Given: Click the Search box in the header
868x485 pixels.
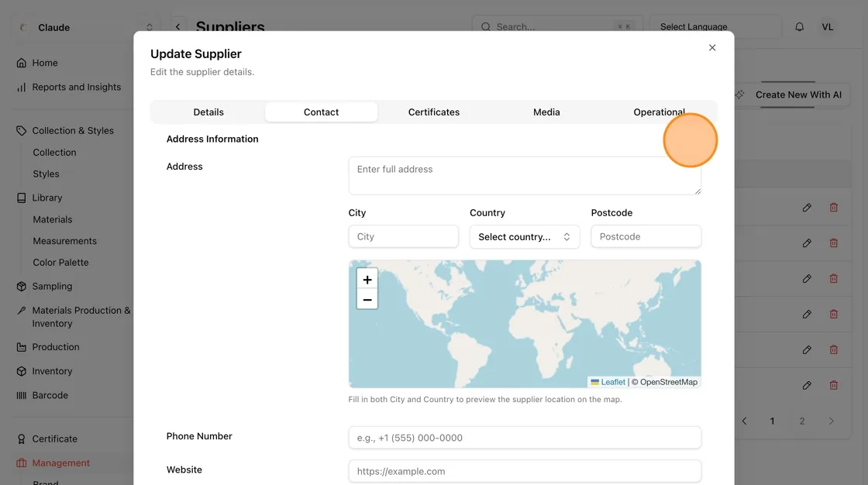Looking at the screenshot, I should [557, 27].
